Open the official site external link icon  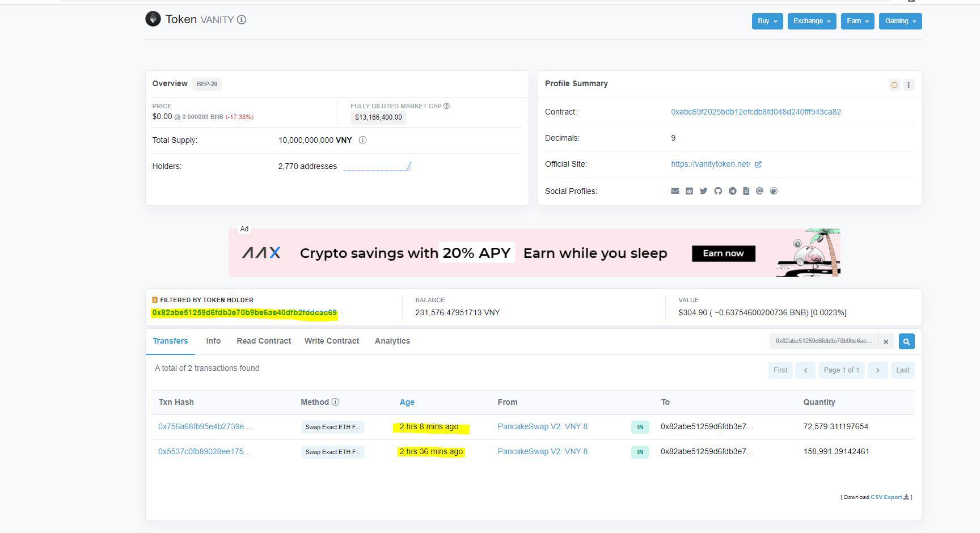point(758,164)
